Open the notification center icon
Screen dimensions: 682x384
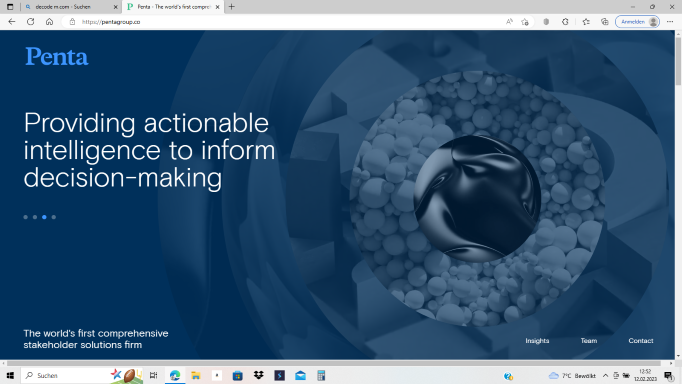click(x=669, y=375)
